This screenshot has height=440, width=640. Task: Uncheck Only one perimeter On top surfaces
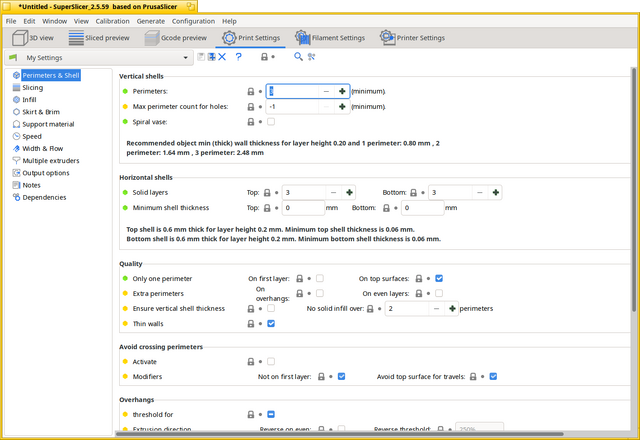[x=439, y=278]
